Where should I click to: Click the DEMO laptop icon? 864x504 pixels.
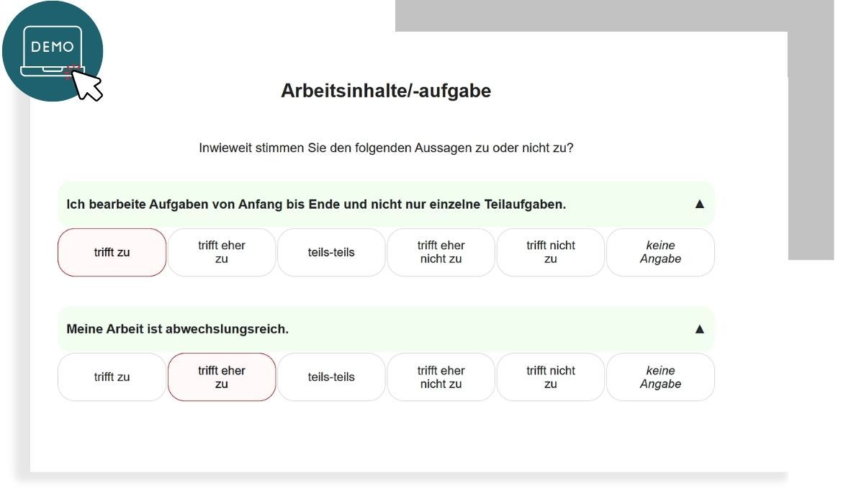(53, 51)
